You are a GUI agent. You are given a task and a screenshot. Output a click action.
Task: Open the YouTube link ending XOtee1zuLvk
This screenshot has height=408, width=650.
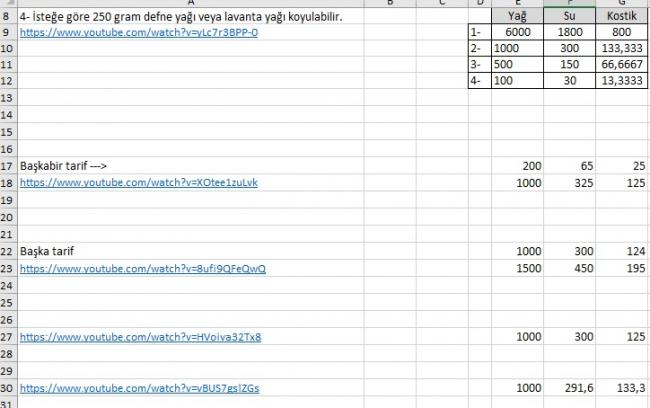coord(138,182)
